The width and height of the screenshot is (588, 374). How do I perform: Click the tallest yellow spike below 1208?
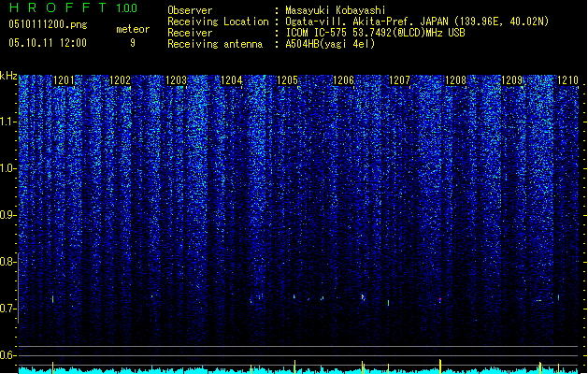pyautogui.click(x=440, y=367)
